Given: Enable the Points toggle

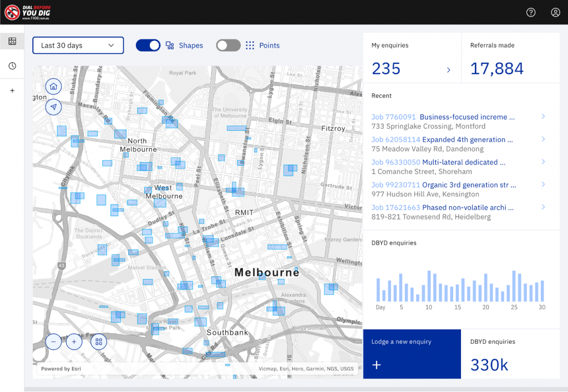Looking at the screenshot, I should 228,45.
